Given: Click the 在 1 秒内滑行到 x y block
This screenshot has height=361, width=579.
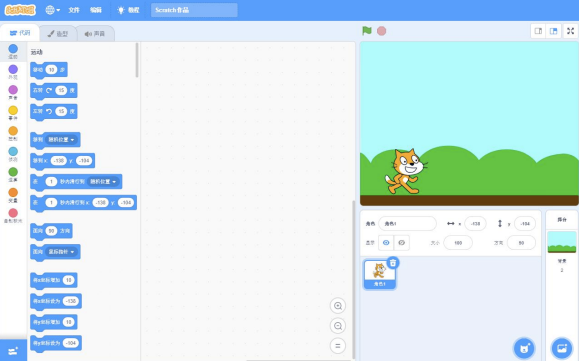Looking at the screenshot, I should pyautogui.click(x=83, y=203).
